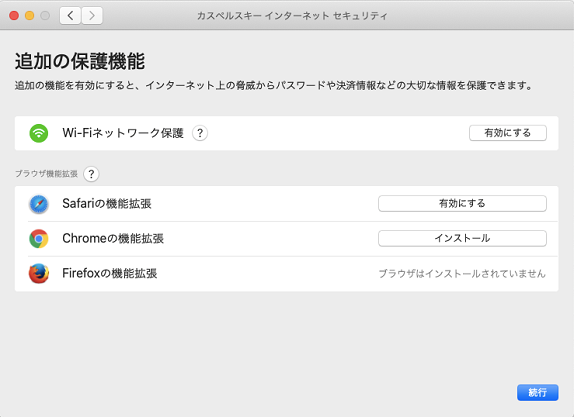Open help for Wi-Fiネットワーク保護
The width and height of the screenshot is (574, 417).
point(200,133)
